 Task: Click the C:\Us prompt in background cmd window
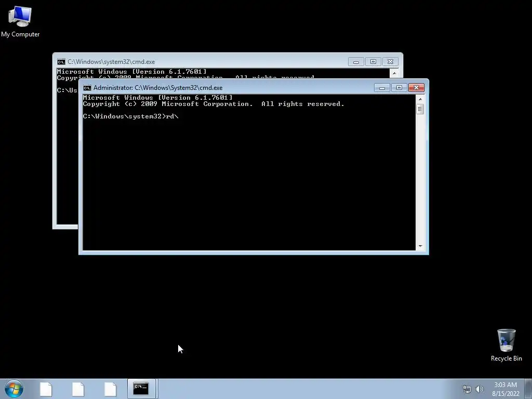(x=67, y=90)
